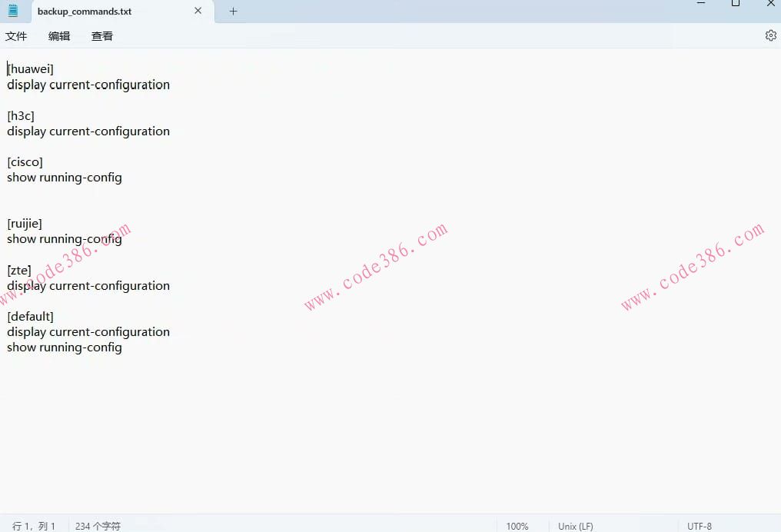Screen dimensions: 781x532
Task: Click the [huawei] section header line
Action: pyautogui.click(x=31, y=68)
